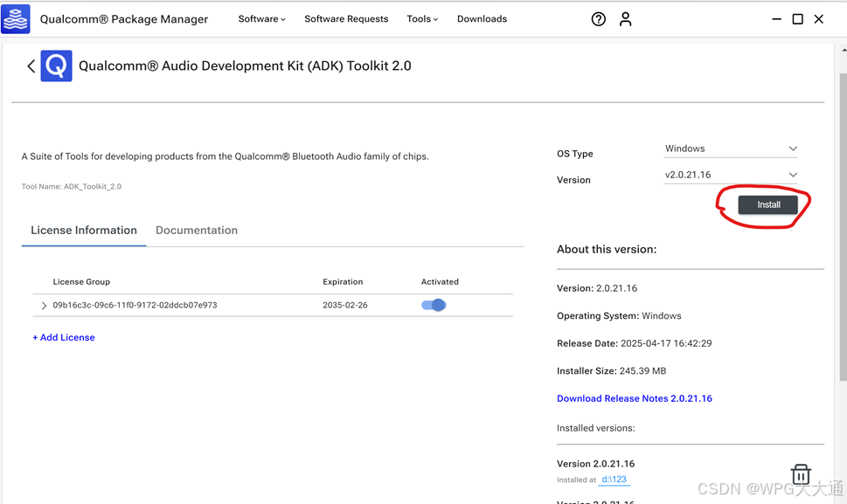
Task: Switch to Documentation tab
Action: [x=197, y=231]
